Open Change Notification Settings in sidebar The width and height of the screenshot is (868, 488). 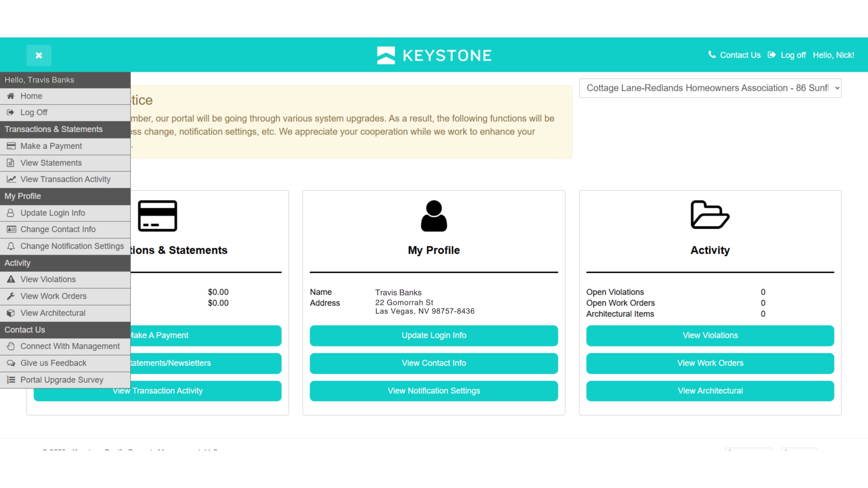[65, 246]
